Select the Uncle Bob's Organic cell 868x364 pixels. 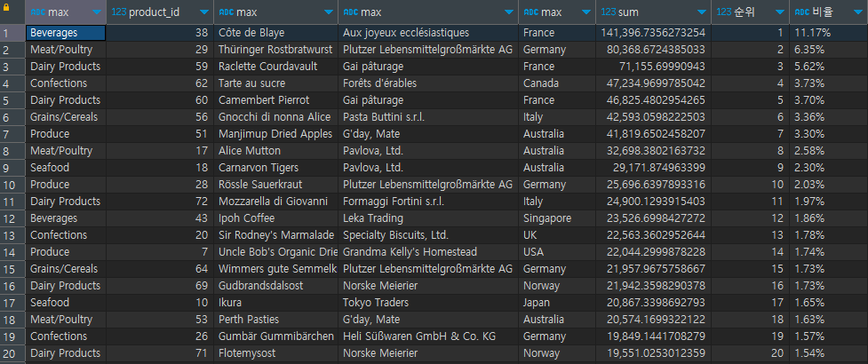point(275,252)
